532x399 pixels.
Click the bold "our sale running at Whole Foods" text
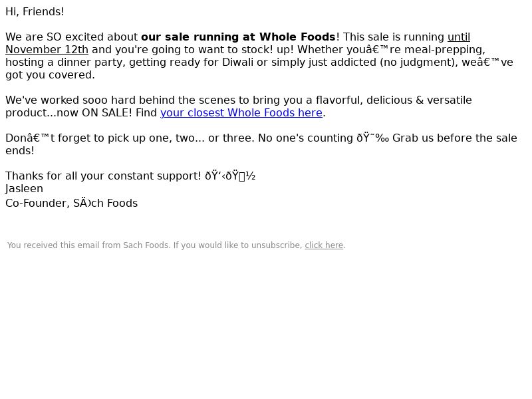click(x=238, y=37)
